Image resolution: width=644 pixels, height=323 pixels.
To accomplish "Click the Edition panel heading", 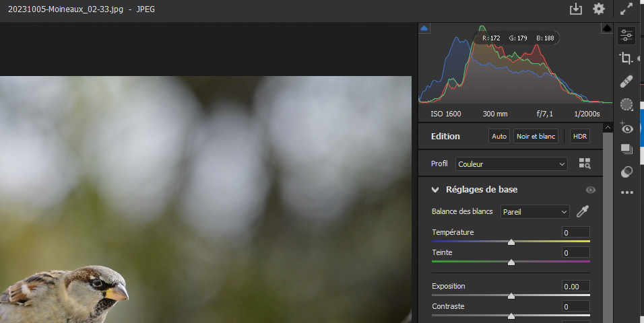I will (446, 136).
